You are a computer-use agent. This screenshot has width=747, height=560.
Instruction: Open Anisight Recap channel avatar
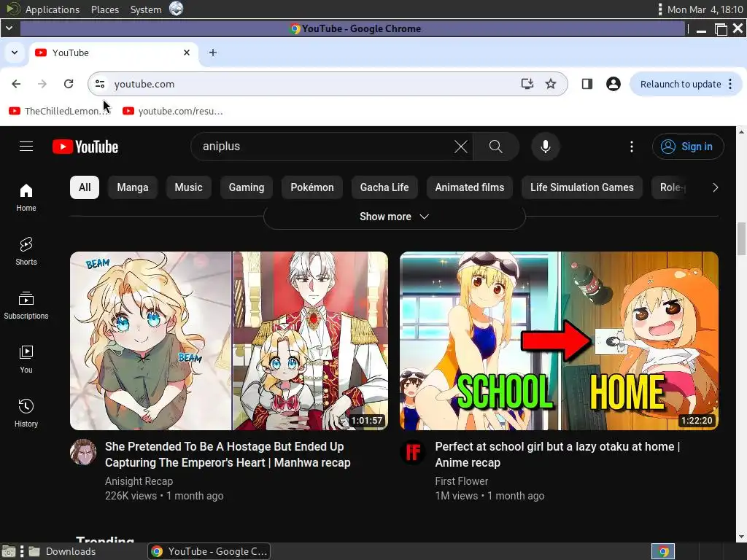(83, 452)
